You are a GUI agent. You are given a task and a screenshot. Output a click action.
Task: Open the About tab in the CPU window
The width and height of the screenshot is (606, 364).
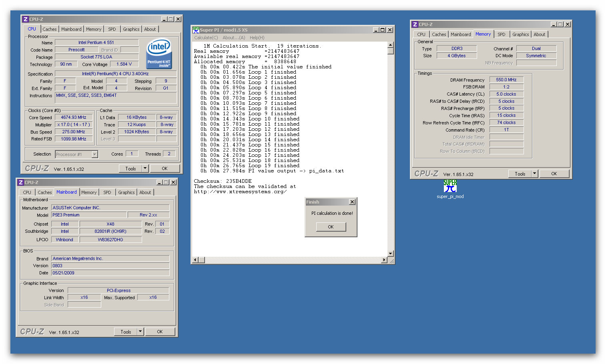(x=150, y=29)
